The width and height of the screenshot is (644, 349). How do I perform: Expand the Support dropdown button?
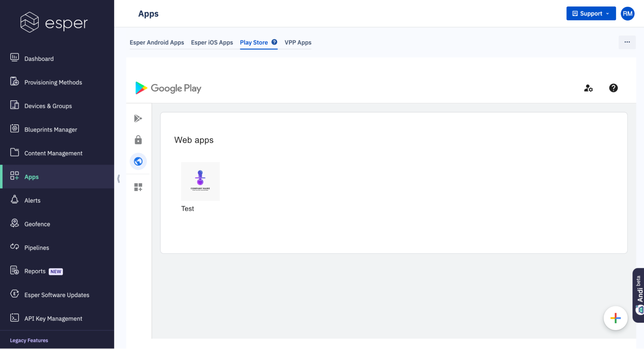click(591, 14)
